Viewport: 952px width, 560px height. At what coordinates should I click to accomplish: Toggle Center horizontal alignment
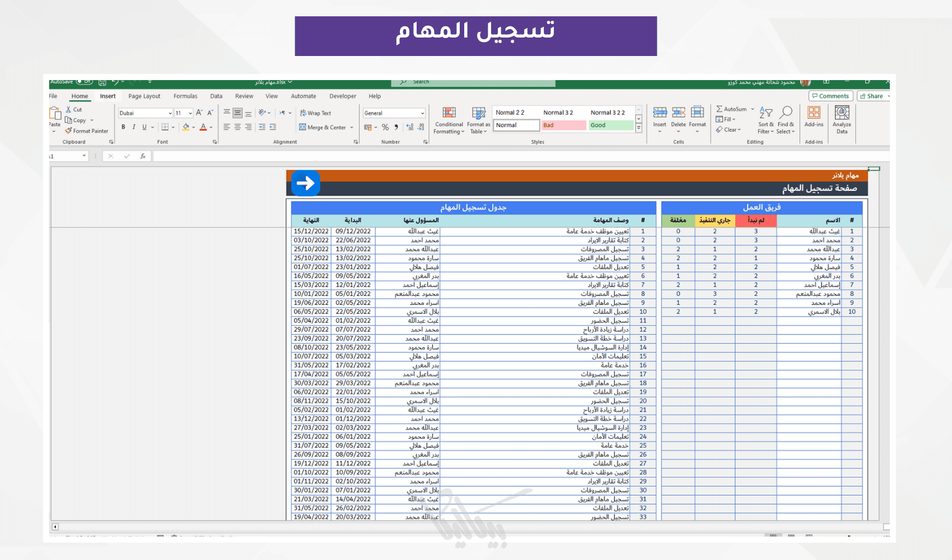237,127
